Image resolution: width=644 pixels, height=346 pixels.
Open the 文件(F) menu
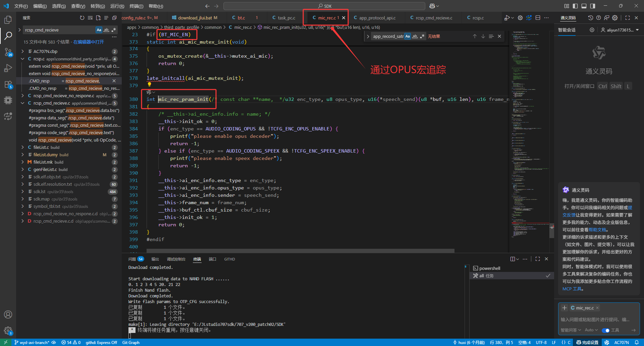coord(21,6)
